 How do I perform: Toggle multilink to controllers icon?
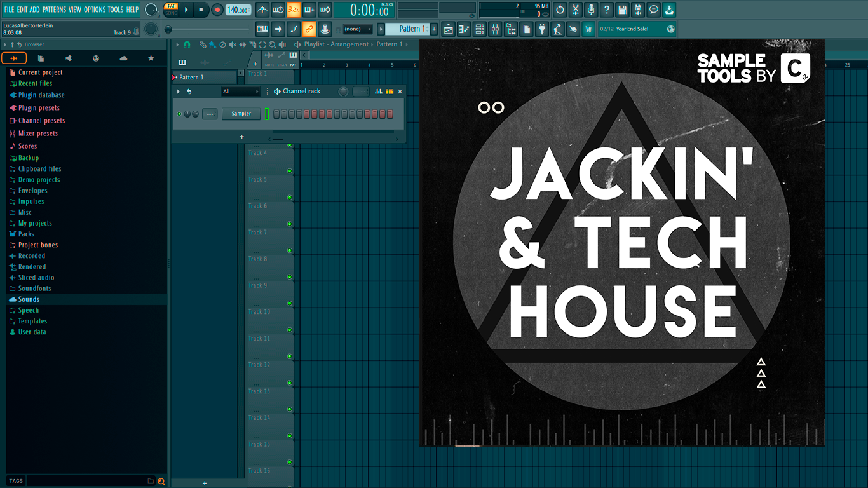tap(325, 29)
